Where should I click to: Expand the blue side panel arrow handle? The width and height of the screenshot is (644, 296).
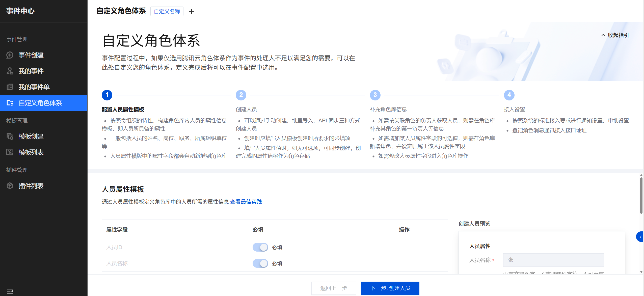click(640, 237)
